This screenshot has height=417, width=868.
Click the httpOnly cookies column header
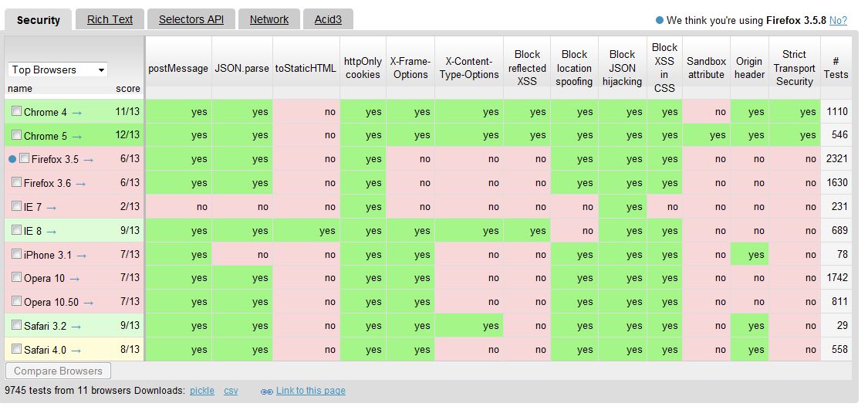[363, 68]
